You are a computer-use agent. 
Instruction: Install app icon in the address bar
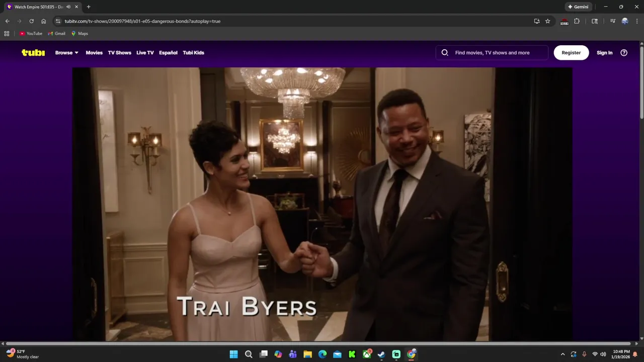(x=537, y=21)
